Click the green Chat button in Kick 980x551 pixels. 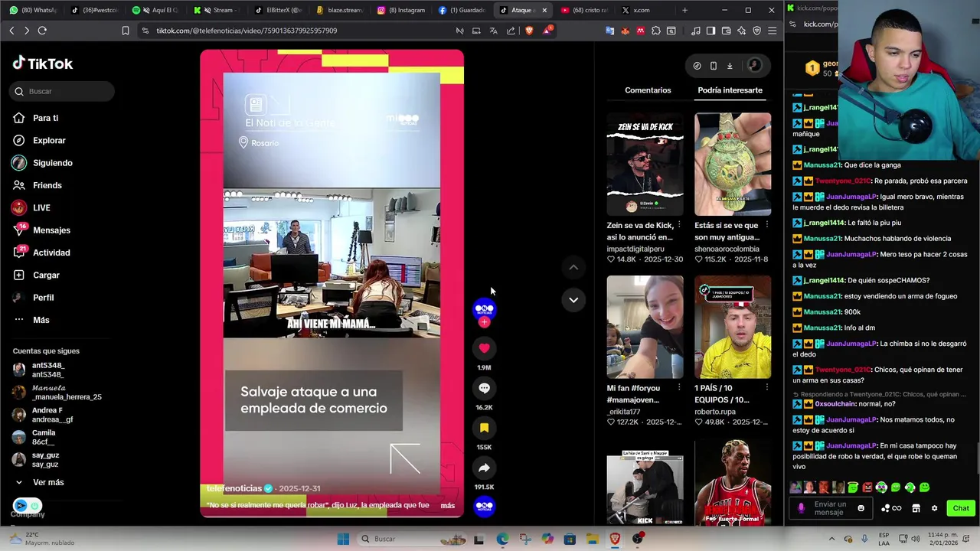pos(961,508)
